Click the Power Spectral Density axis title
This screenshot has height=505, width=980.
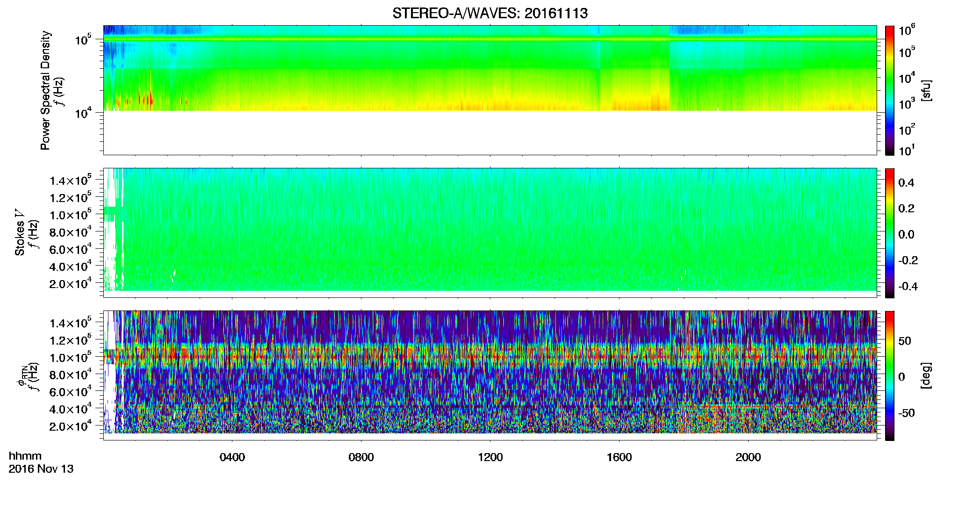click(45, 90)
